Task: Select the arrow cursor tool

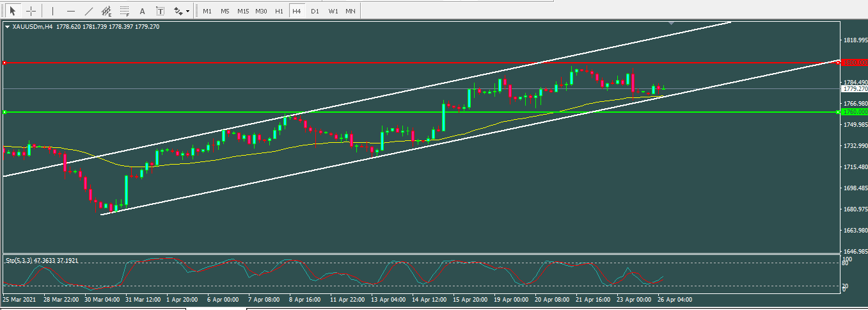Action: [12, 11]
